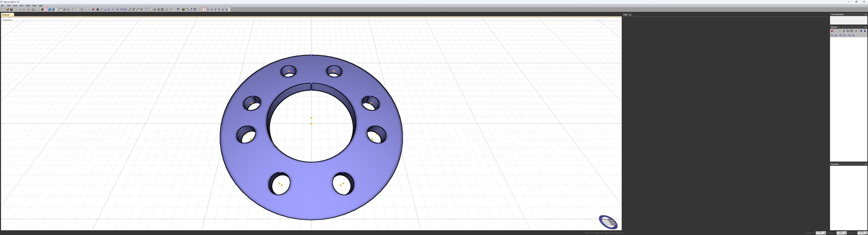
Task: Click the red eraser tool icon
Action: click(x=93, y=9)
